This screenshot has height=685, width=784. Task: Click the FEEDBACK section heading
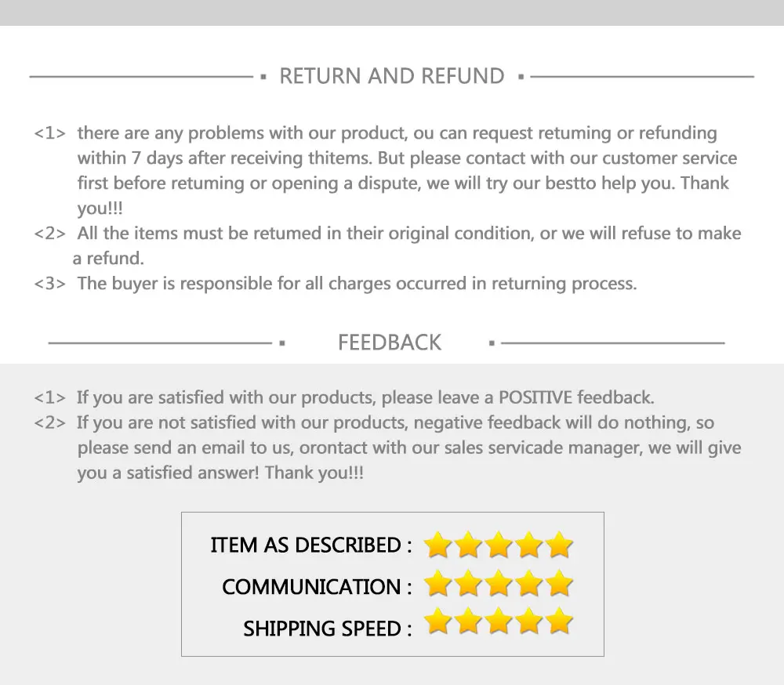click(x=390, y=342)
